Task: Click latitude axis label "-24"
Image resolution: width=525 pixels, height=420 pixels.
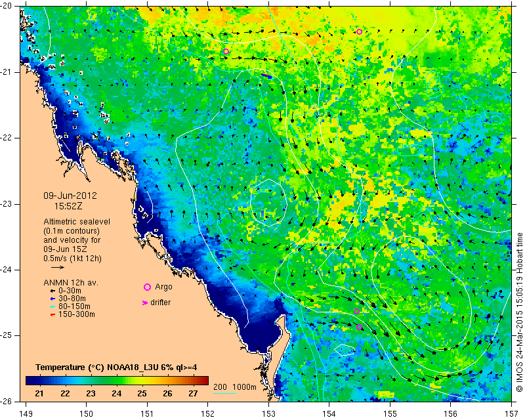Action: click(6, 270)
